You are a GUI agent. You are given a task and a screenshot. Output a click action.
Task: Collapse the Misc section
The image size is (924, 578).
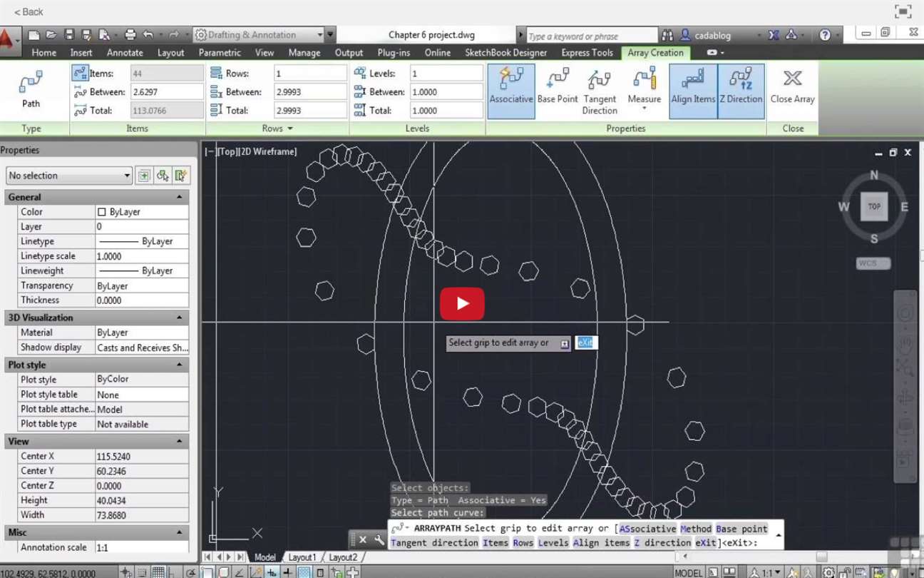pos(179,532)
